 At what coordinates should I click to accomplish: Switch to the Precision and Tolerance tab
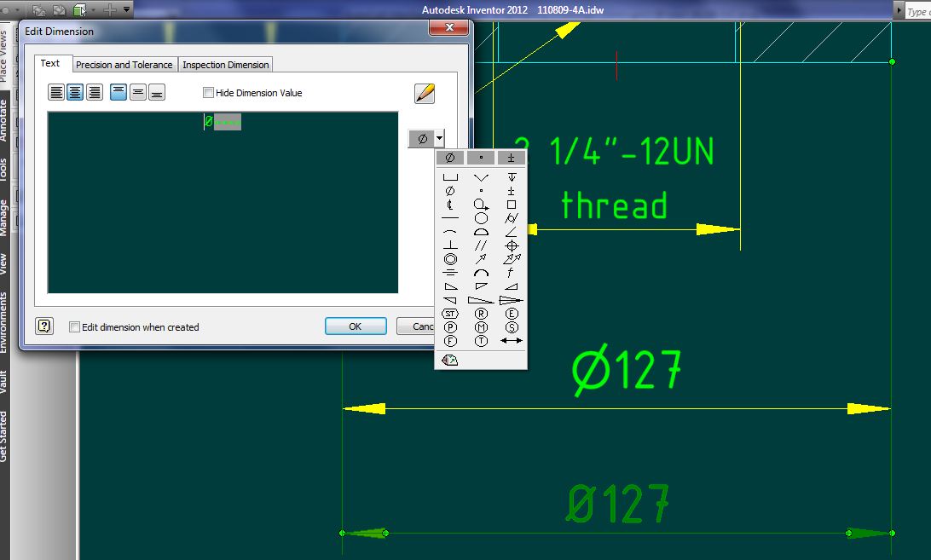pyautogui.click(x=124, y=64)
